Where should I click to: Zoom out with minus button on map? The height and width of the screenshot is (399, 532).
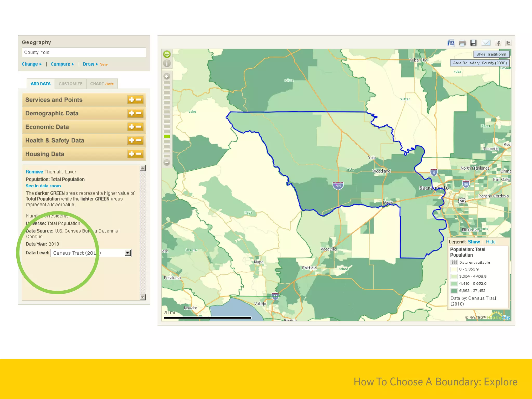point(167,163)
